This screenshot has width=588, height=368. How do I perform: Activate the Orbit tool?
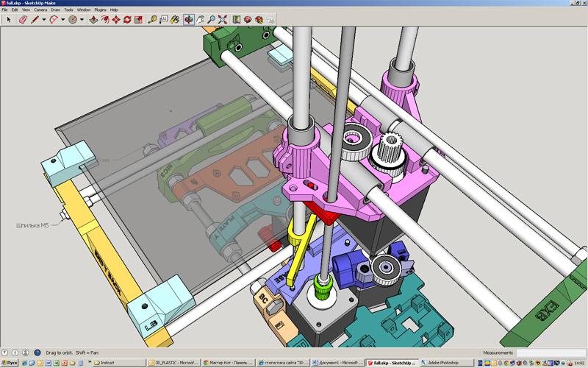189,20
